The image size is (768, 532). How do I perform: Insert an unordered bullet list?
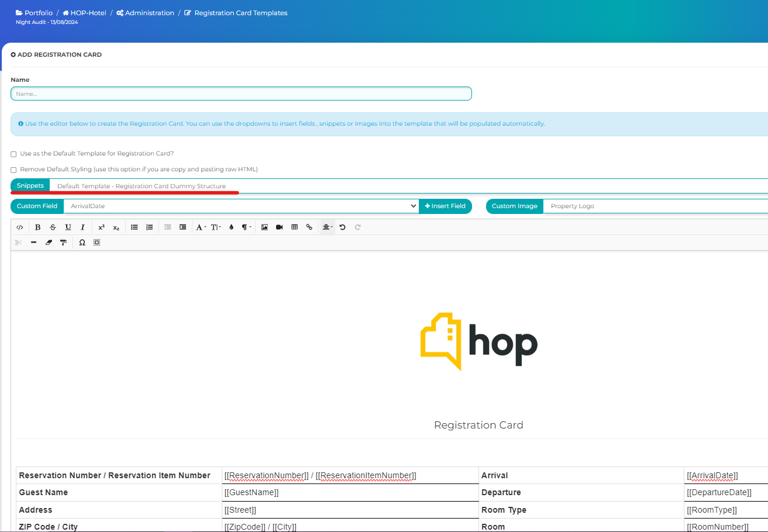tap(135, 227)
